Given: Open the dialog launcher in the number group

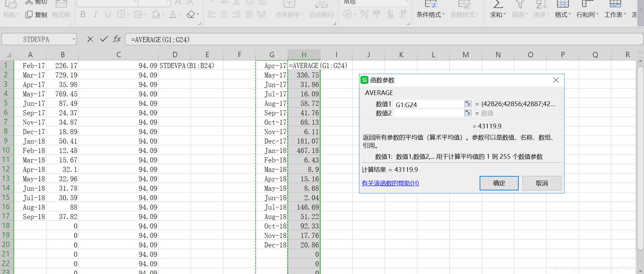Looking at the screenshot, I should tap(408, 24).
